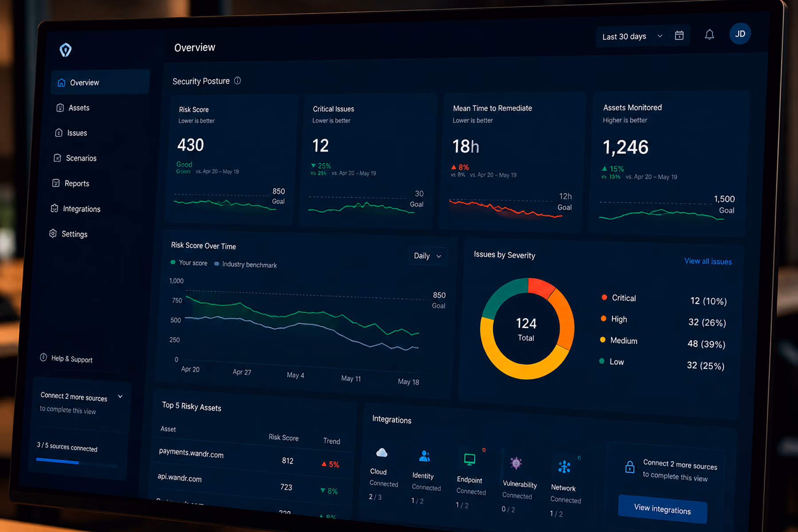Click the Network integration icon
This screenshot has height=532, width=798.
(x=564, y=467)
